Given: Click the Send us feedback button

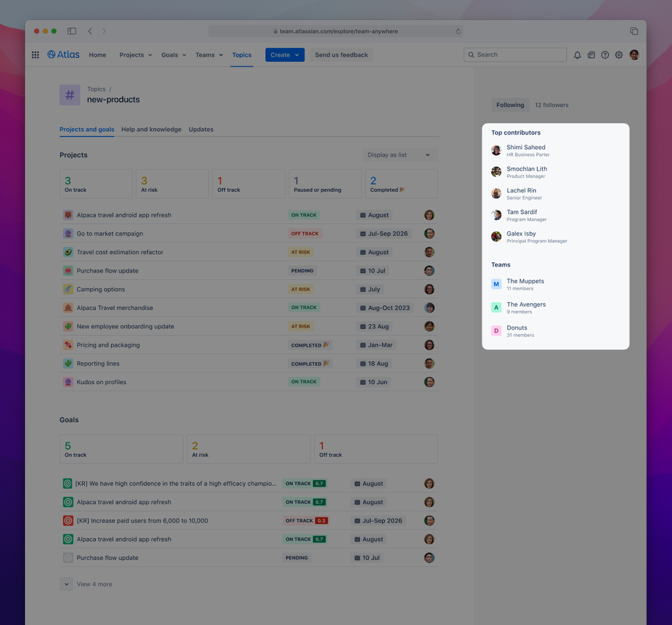Looking at the screenshot, I should 341,55.
